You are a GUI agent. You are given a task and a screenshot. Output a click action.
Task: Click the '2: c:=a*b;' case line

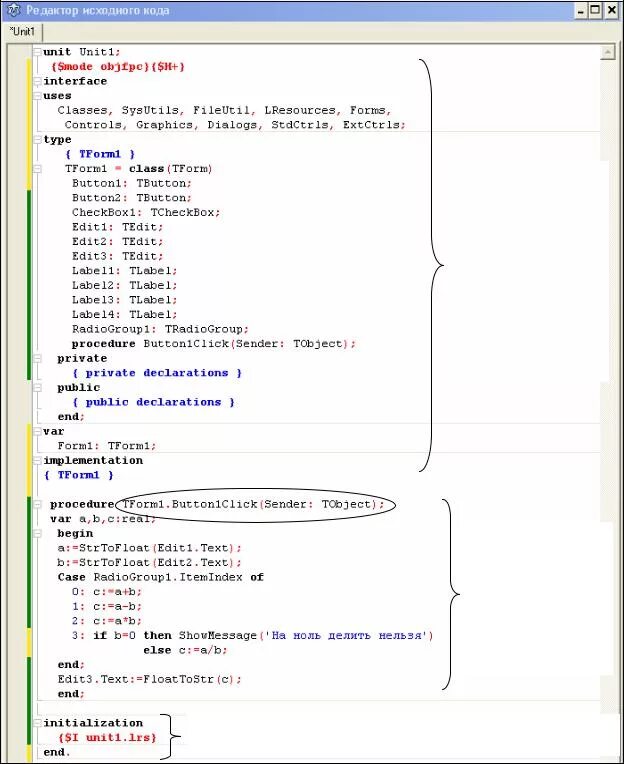107,621
